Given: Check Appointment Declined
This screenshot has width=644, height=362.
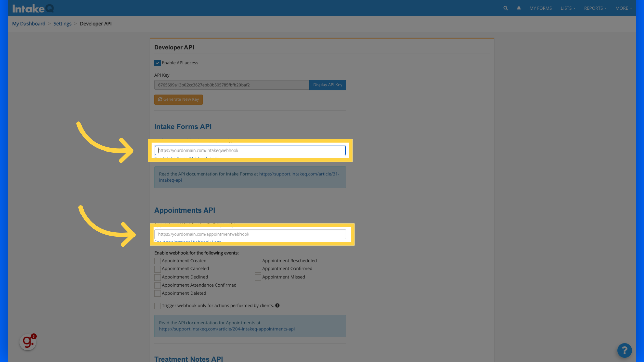Looking at the screenshot, I should point(157,277).
